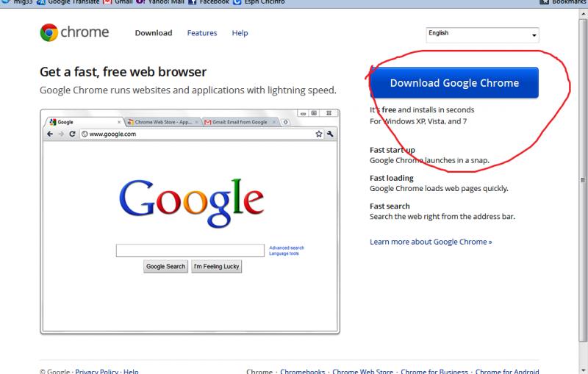The width and height of the screenshot is (588, 374).
Task: Follow Learn more about Google Chrome link
Action: pos(431,242)
